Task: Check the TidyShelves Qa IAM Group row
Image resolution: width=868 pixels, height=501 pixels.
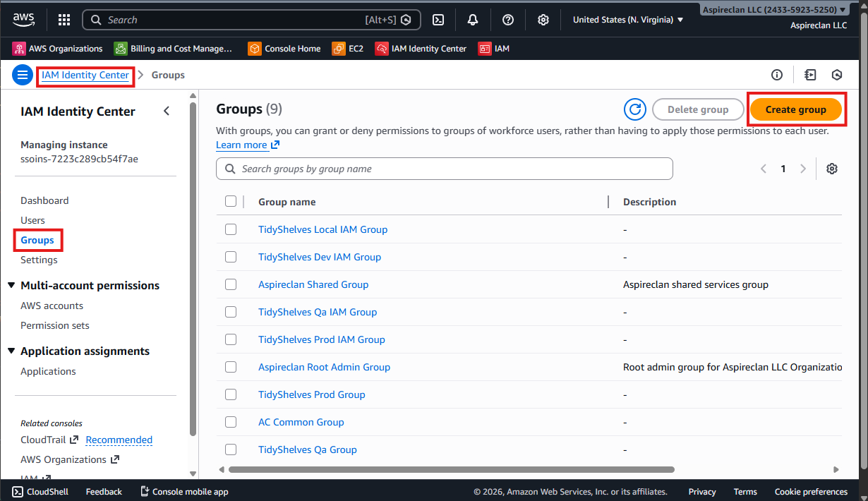Action: (231, 312)
